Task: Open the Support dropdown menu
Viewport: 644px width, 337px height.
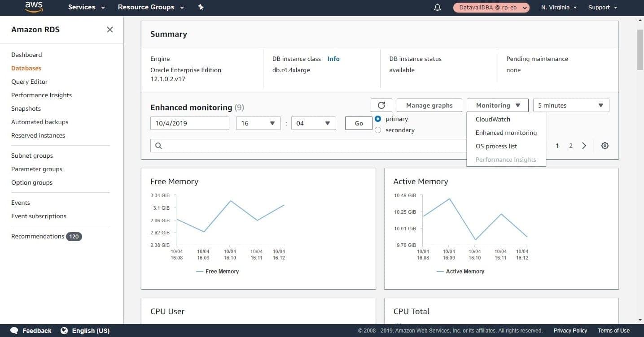Action: click(x=603, y=8)
